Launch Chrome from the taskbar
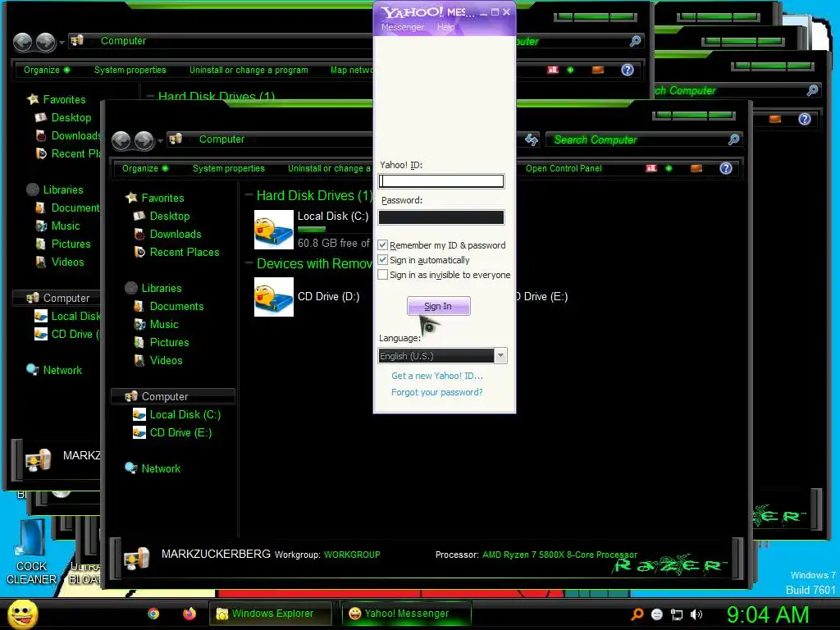 click(153, 614)
